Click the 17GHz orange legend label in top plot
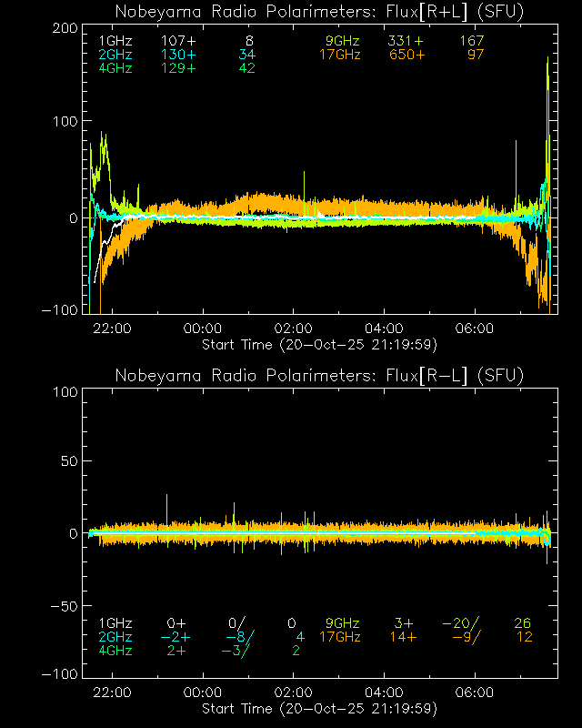Screen dimensions: 582x728 pyautogui.click(x=339, y=55)
